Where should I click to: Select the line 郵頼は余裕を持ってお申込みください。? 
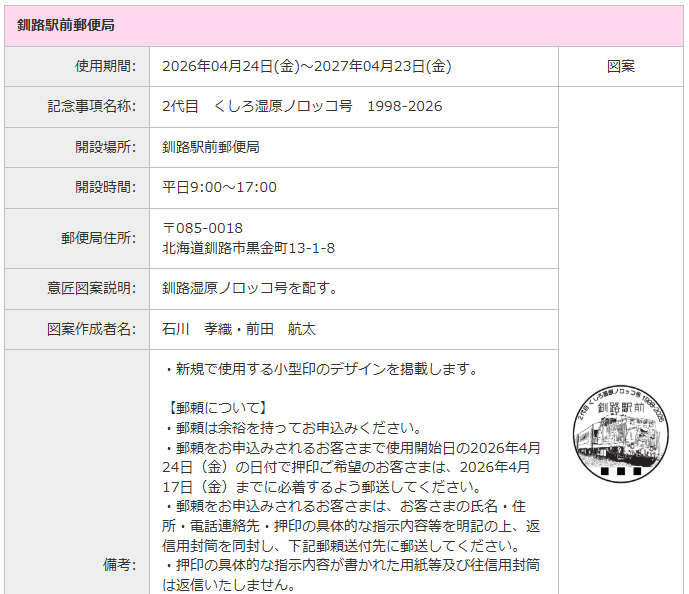(294, 428)
